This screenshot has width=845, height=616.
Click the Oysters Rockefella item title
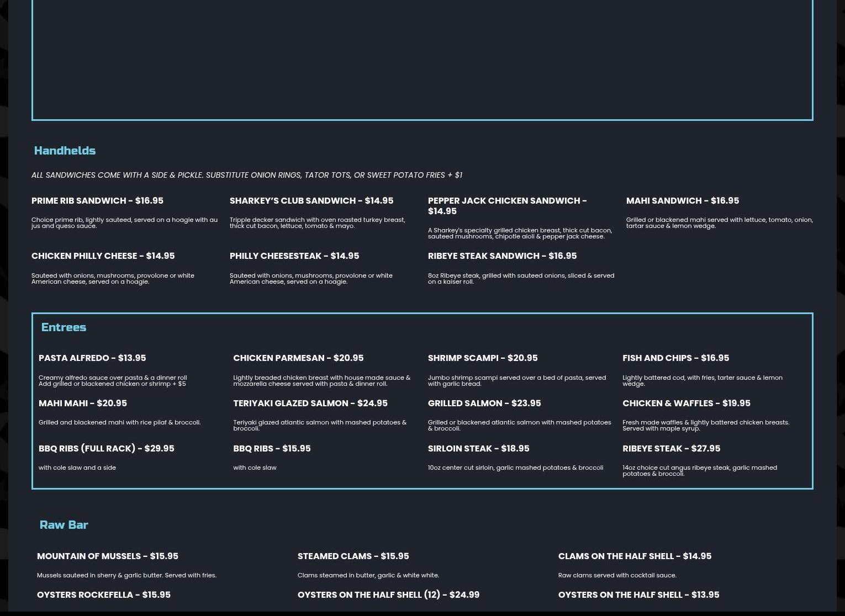point(103,595)
